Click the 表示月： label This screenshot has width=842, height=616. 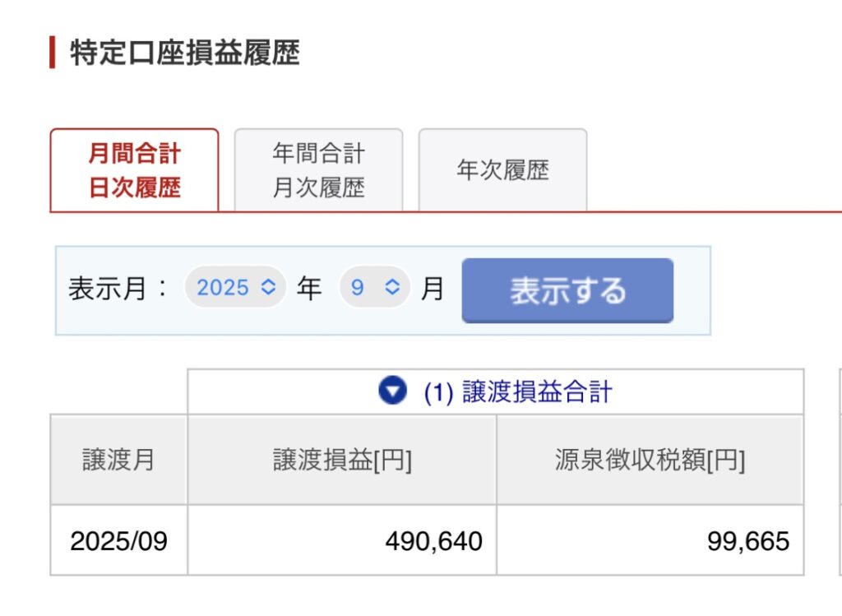(118, 289)
